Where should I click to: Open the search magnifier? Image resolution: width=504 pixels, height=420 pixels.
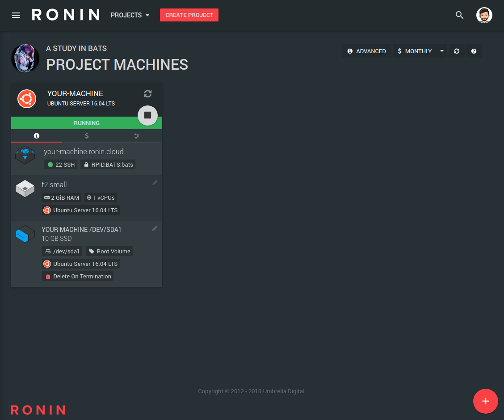pos(459,15)
